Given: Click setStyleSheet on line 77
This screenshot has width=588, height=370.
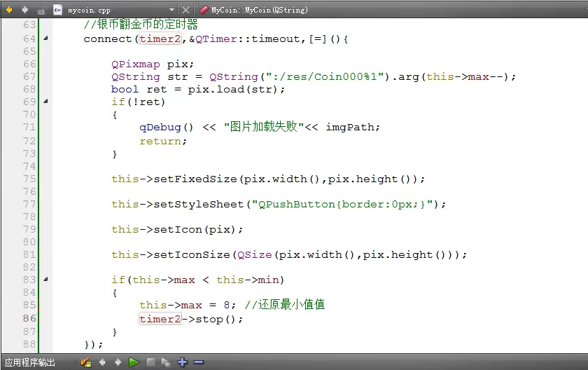Looking at the screenshot, I should coord(198,204).
